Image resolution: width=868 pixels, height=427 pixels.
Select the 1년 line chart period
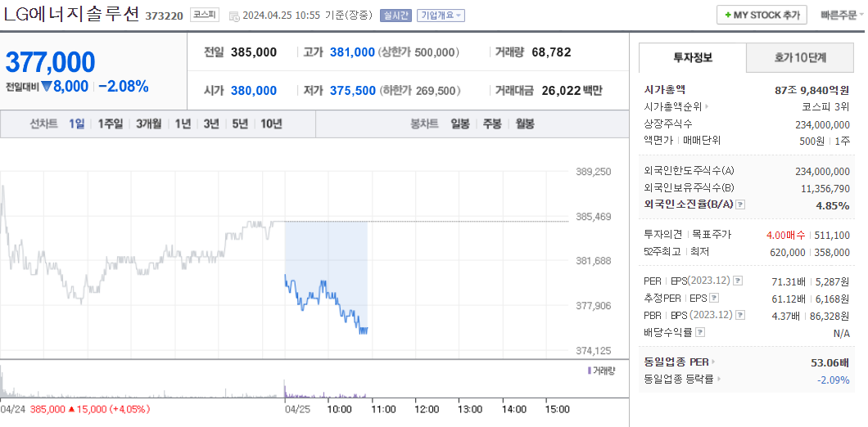coord(183,124)
